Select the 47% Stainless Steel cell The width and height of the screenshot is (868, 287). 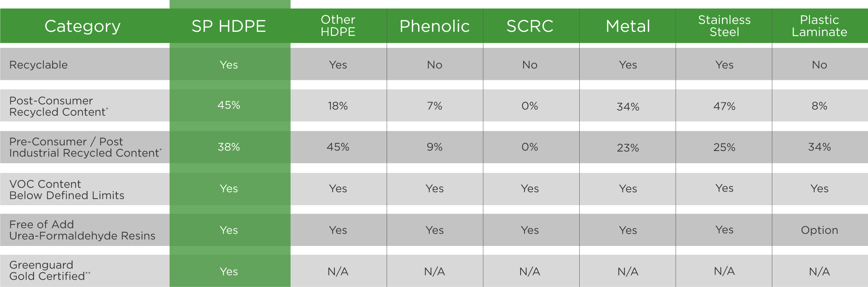(x=724, y=106)
